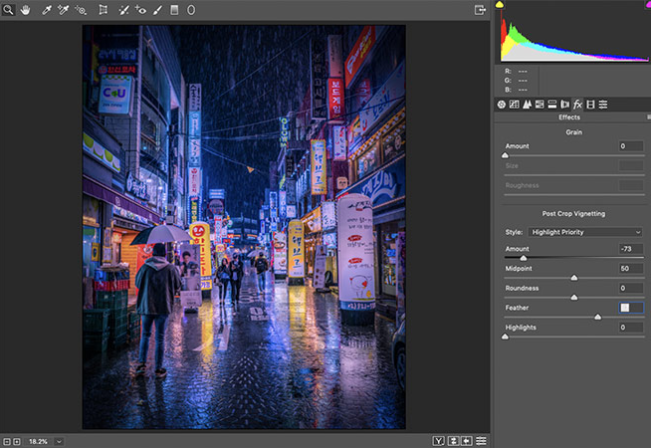The width and height of the screenshot is (651, 448).
Task: Click the Roundness value field
Action: pos(631,288)
